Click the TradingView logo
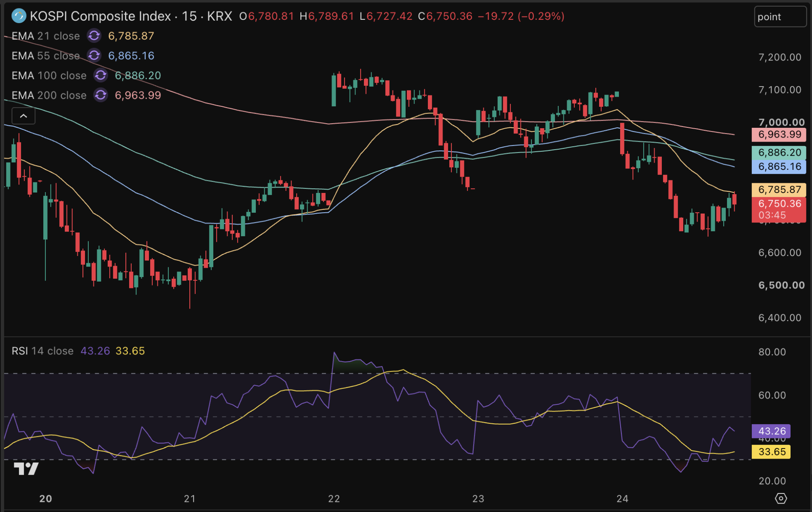The width and height of the screenshot is (812, 512). click(x=26, y=469)
